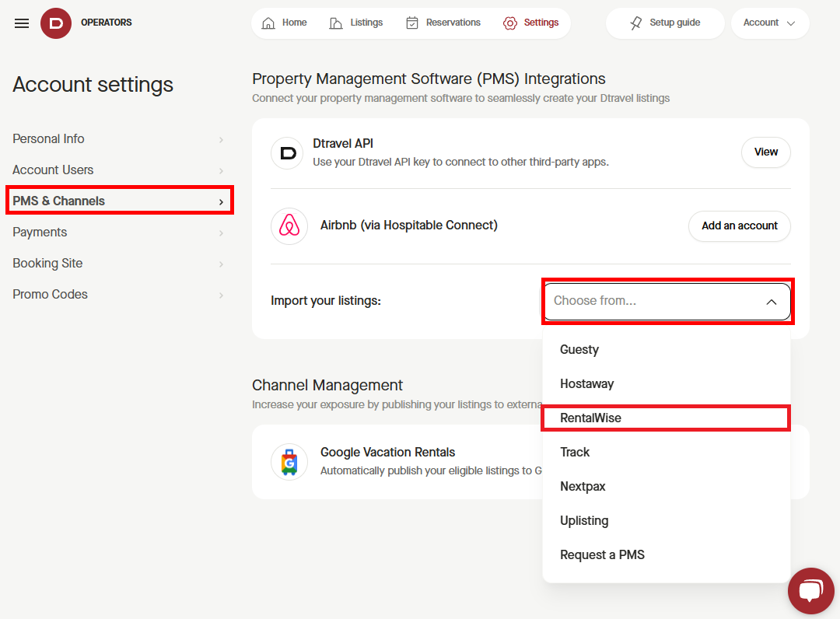This screenshot has height=619, width=840.
Task: Open Booking Site settings
Action: [x=120, y=263]
